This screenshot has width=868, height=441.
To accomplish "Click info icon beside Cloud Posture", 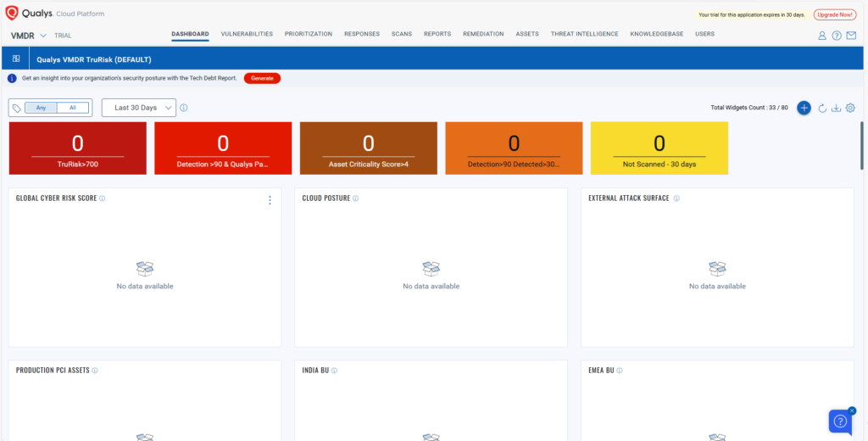I will (x=355, y=198).
